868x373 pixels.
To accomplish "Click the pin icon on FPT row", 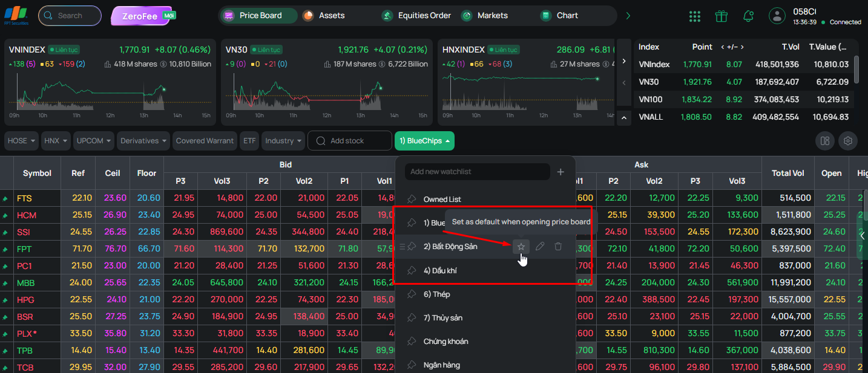I will (5, 249).
